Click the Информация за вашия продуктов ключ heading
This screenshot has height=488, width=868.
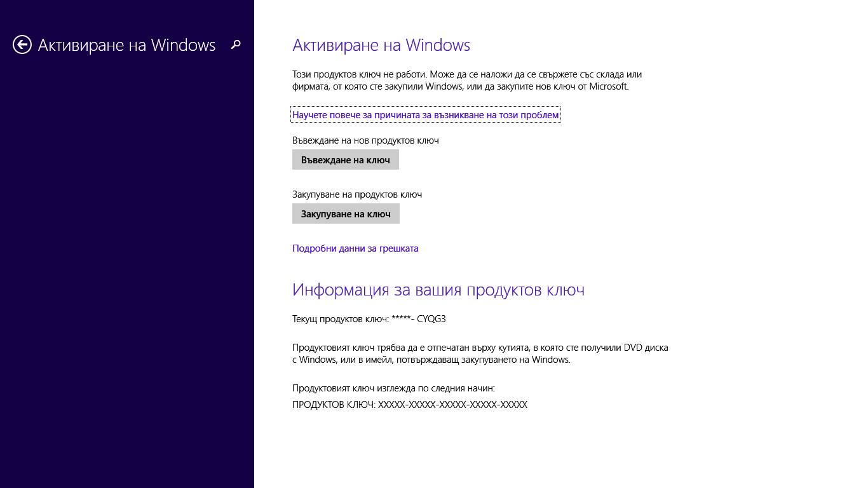(438, 290)
